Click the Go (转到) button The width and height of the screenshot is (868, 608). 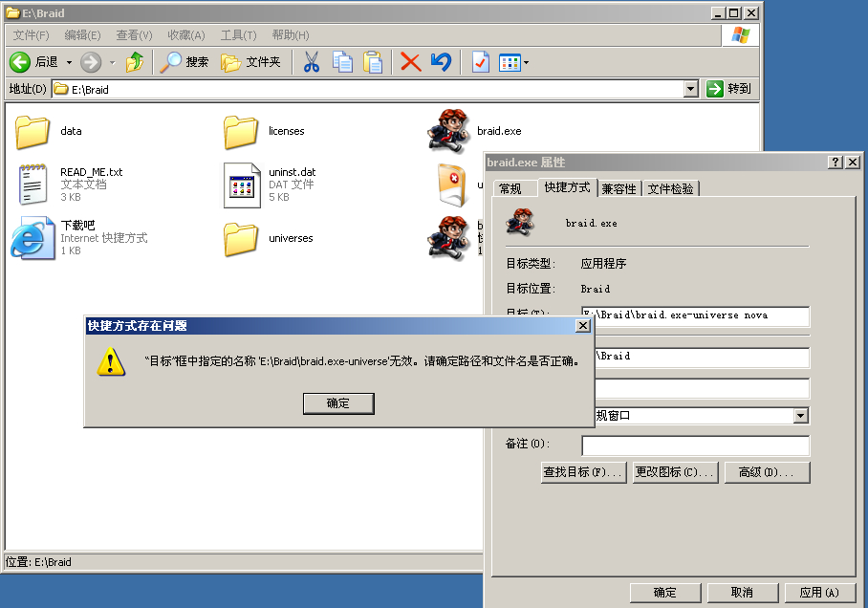pyautogui.click(x=729, y=89)
